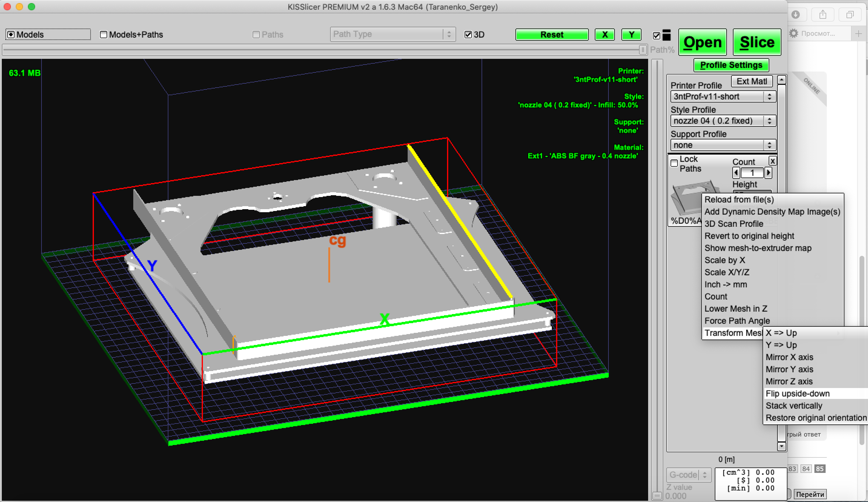
Task: Click the settings panel scroll-up arrow
Action: 782,80
